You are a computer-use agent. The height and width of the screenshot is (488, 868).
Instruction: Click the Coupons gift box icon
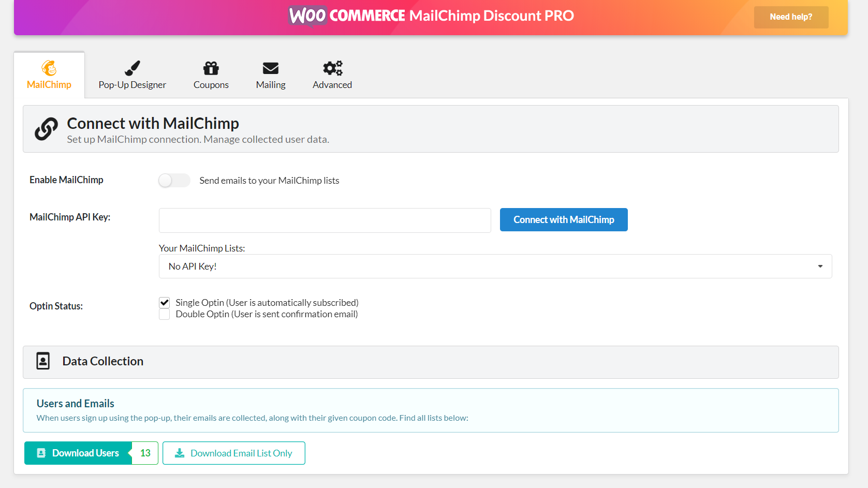pos(211,68)
